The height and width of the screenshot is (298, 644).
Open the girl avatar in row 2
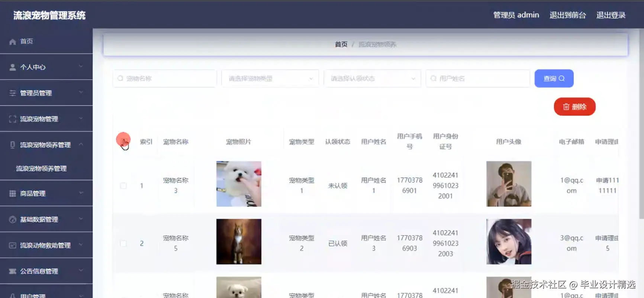(509, 242)
